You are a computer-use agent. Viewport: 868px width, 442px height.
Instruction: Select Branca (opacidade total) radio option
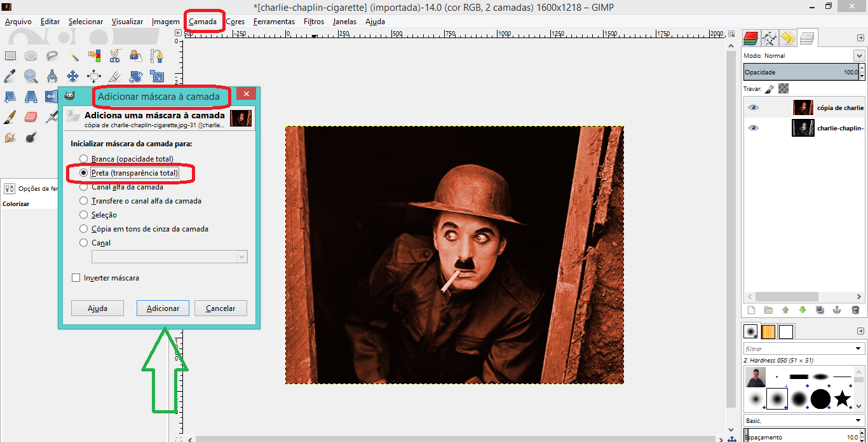click(83, 158)
